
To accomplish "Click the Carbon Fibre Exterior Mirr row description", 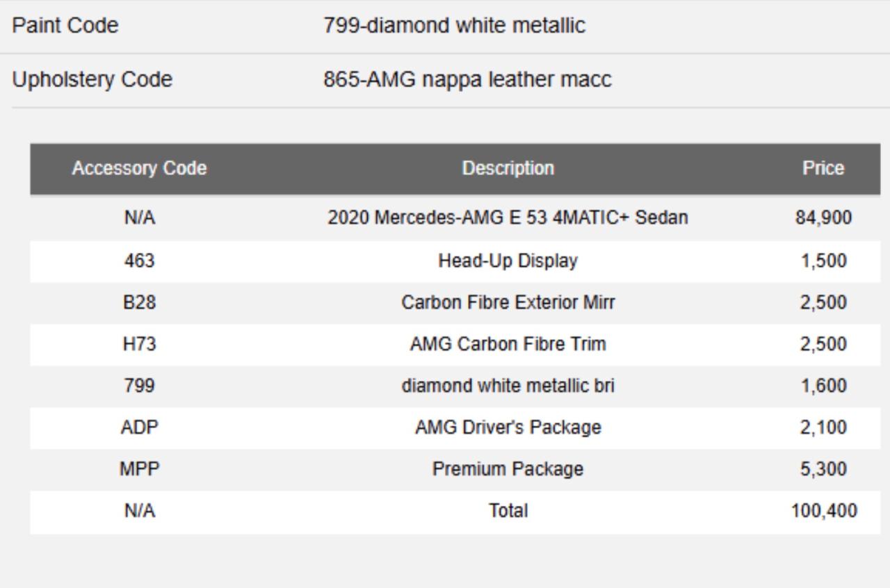I will (508, 303).
